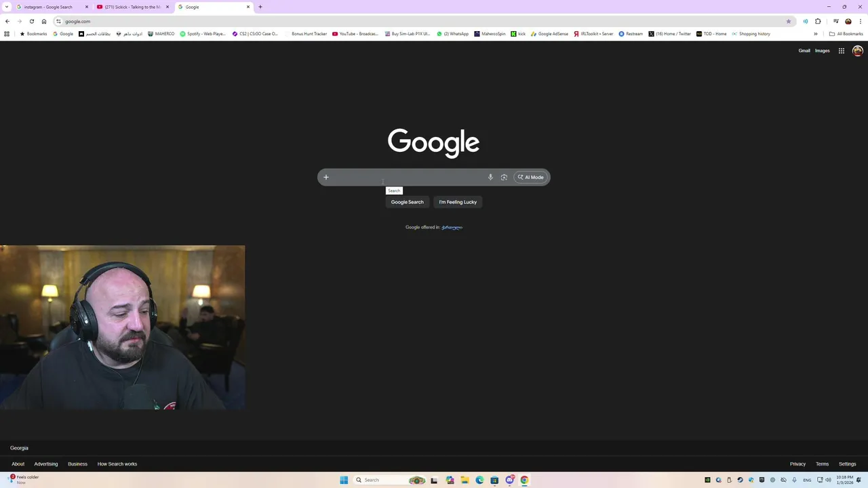Click the browser forward arrow
868x488 pixels.
(20, 21)
